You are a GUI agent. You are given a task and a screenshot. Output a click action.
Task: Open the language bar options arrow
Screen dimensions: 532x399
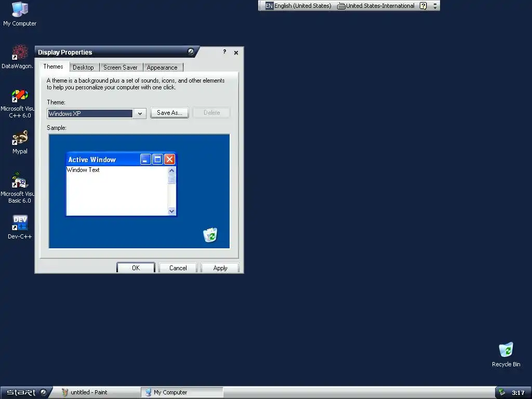[x=435, y=6]
